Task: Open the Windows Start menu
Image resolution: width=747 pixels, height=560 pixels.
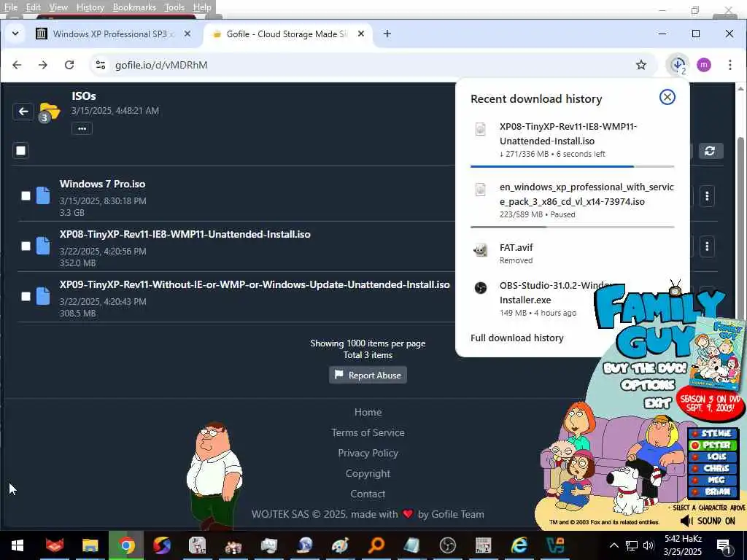Action: click(18, 545)
